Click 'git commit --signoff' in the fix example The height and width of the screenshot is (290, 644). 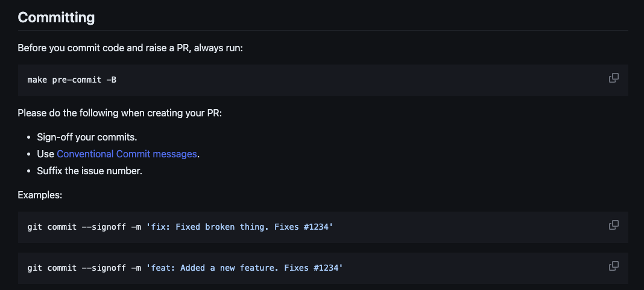[77, 227]
